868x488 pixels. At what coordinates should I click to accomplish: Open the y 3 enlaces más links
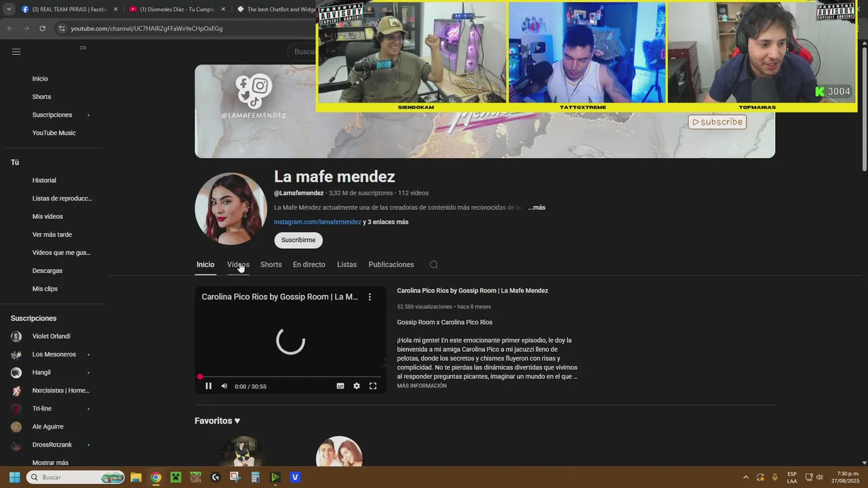386,222
